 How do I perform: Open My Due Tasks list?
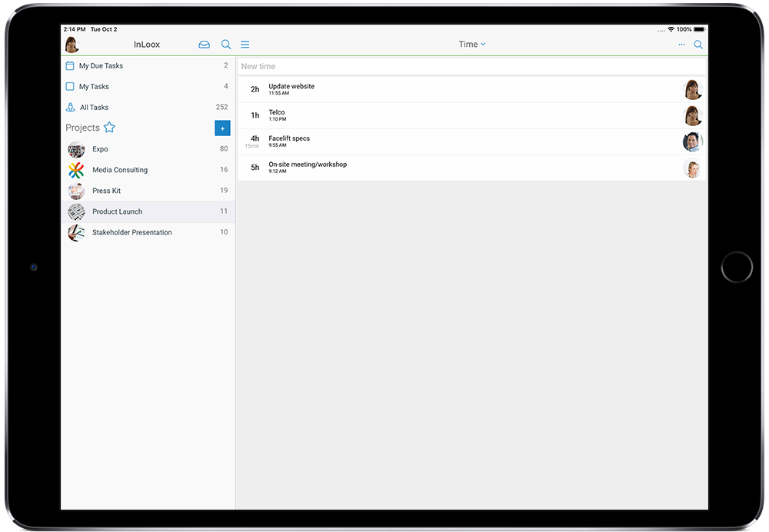148,65
